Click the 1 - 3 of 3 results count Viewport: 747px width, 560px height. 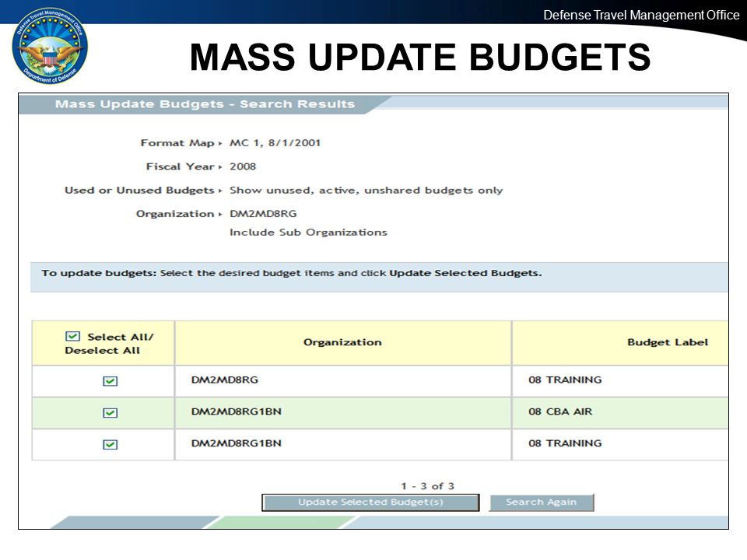(427, 486)
